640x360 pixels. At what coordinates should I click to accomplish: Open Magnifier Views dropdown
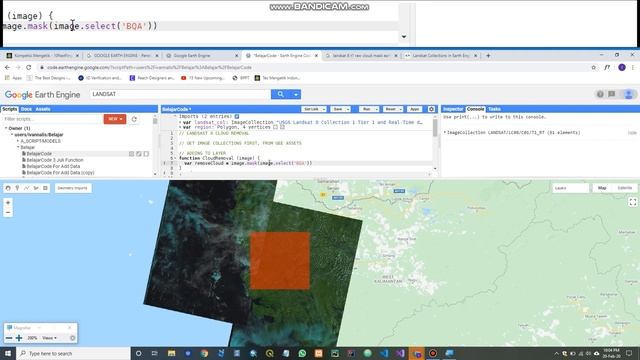[49, 338]
